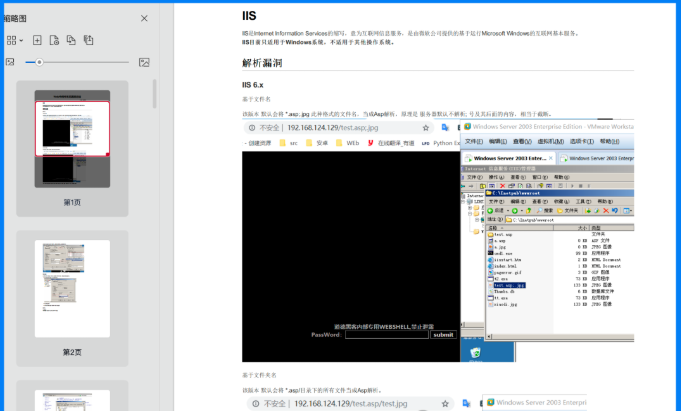Viewport: 681px width, 411px height.
Task: Click the test.asp;.jpg URL in embedded browser
Action: pyautogui.click(x=333, y=128)
